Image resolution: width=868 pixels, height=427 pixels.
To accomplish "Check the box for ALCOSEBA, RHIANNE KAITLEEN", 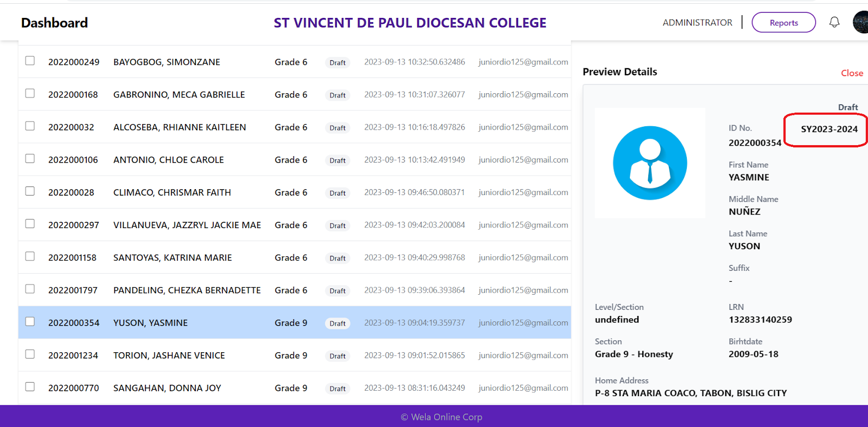I will 30,126.
